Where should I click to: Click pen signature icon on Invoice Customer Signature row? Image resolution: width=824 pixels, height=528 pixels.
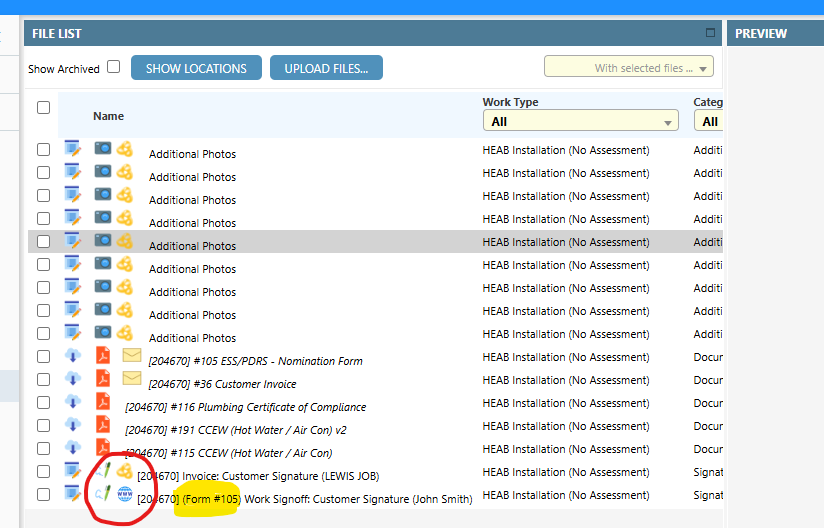[103, 470]
